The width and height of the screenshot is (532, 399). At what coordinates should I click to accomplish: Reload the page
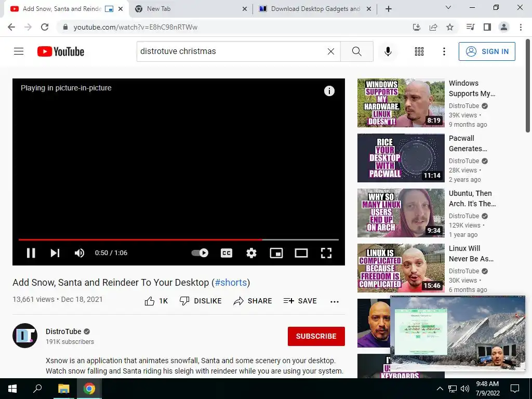tap(45, 27)
